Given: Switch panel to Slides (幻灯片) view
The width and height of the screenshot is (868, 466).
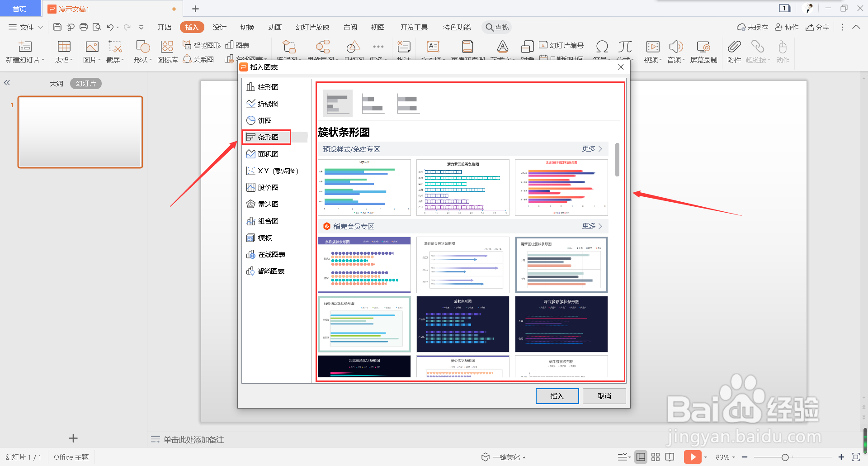Looking at the screenshot, I should point(86,84).
